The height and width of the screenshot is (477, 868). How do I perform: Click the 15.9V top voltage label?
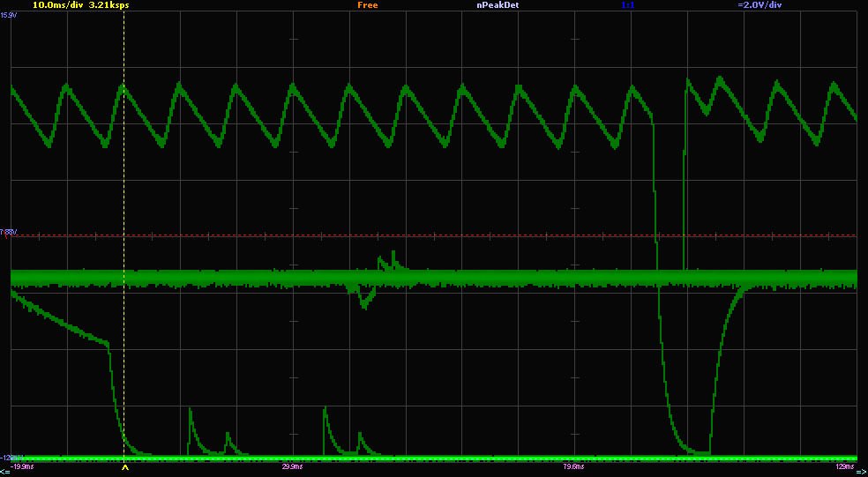click(8, 15)
